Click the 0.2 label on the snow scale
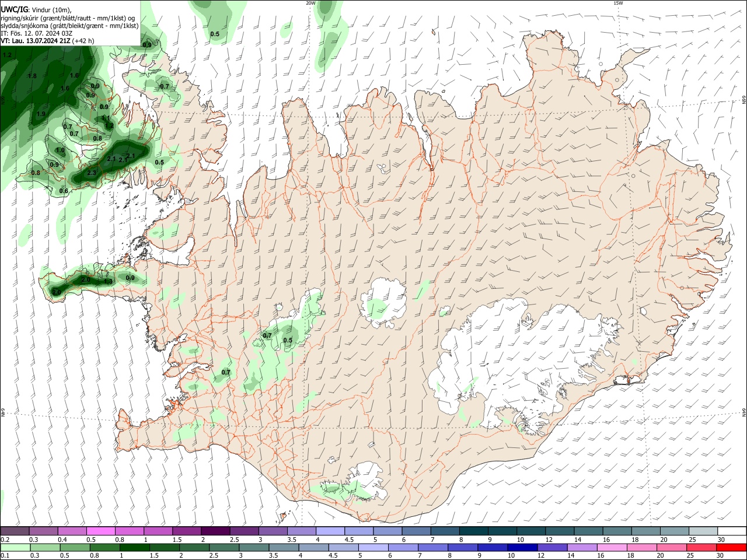Viewport: 747px width, 560px height. pos(5,540)
